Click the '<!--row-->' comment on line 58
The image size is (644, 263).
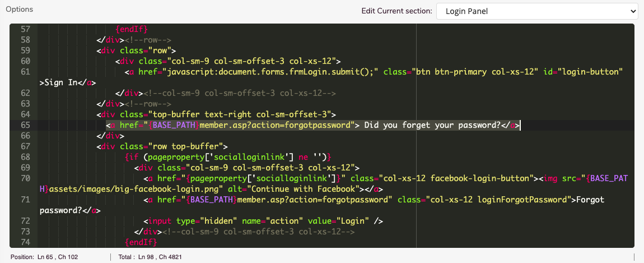tap(147, 40)
